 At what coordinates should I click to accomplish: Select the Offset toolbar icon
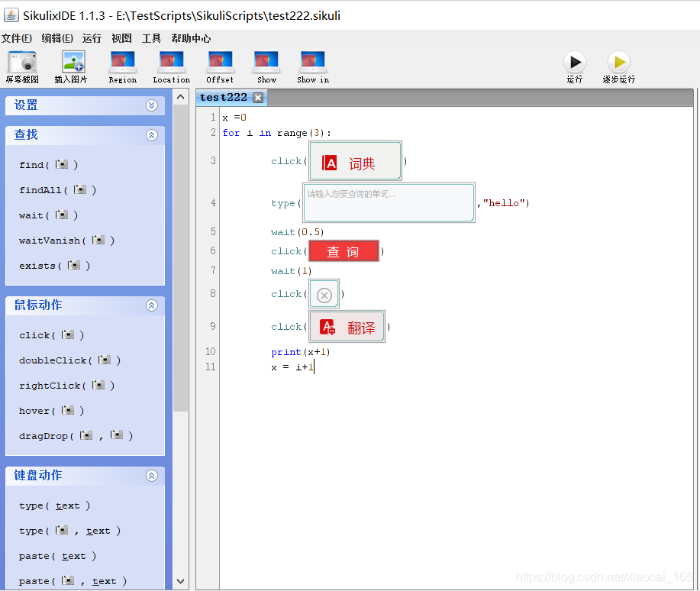pos(220,62)
